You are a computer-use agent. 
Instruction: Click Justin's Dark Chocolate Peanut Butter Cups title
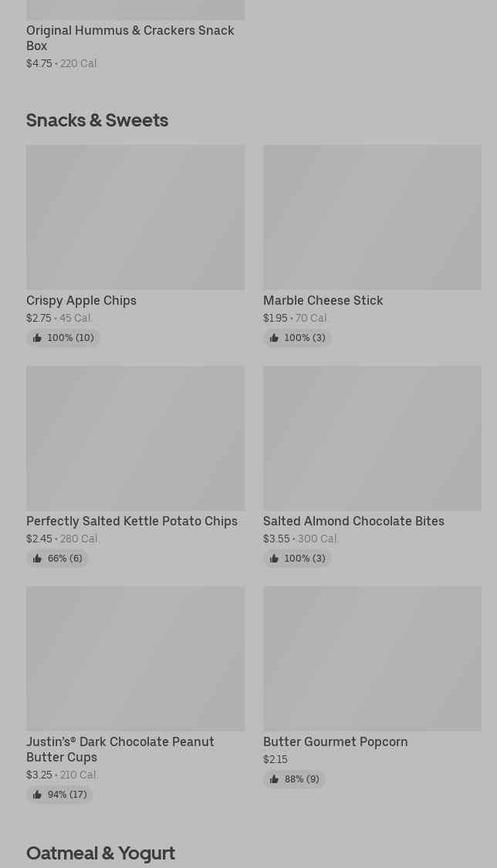(120, 749)
